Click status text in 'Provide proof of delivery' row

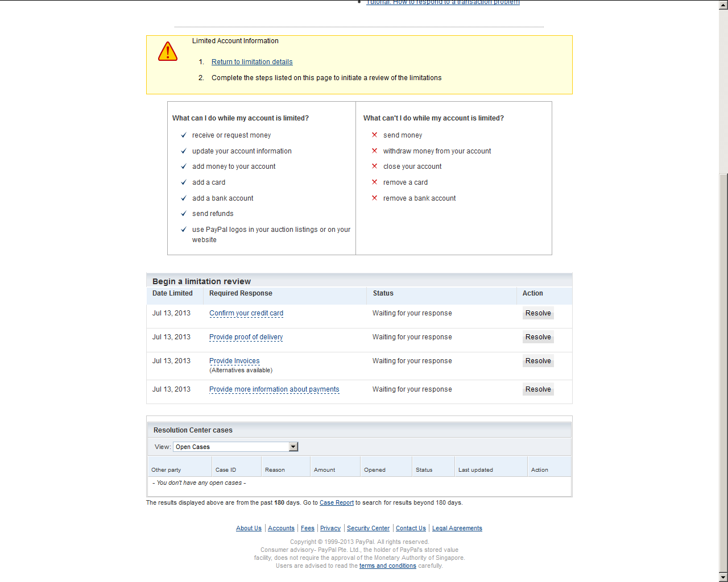pos(412,337)
